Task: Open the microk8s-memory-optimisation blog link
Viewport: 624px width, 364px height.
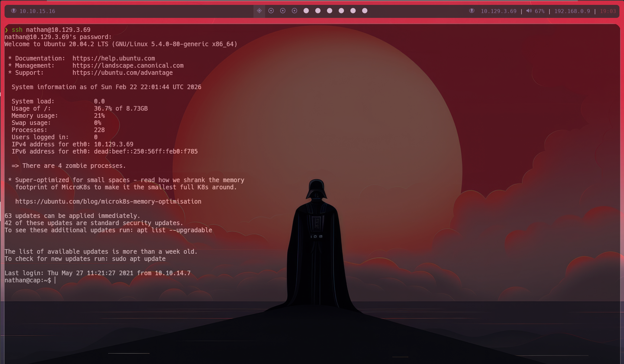Action: tap(108, 202)
